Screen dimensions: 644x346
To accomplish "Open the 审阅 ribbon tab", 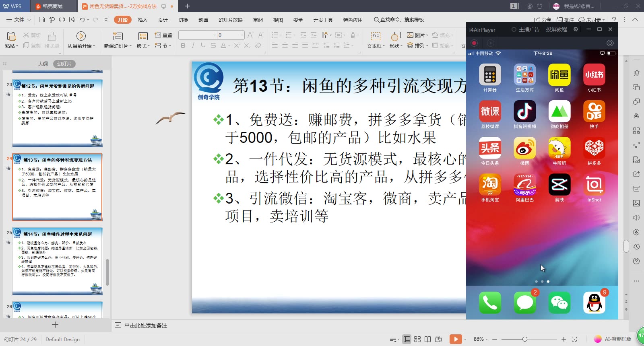I will pos(258,20).
